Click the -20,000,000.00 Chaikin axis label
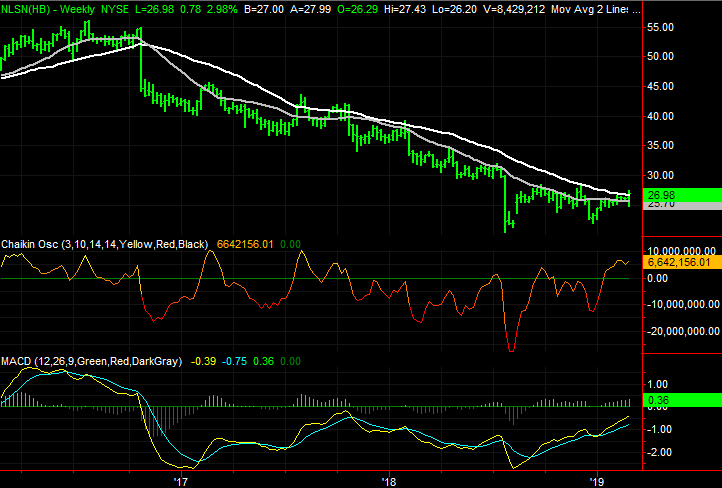The image size is (722, 488). point(684,331)
